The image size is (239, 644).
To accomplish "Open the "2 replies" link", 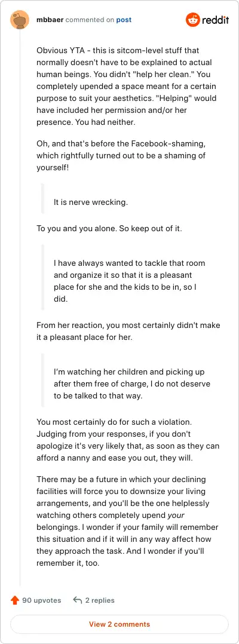I will pos(100,600).
